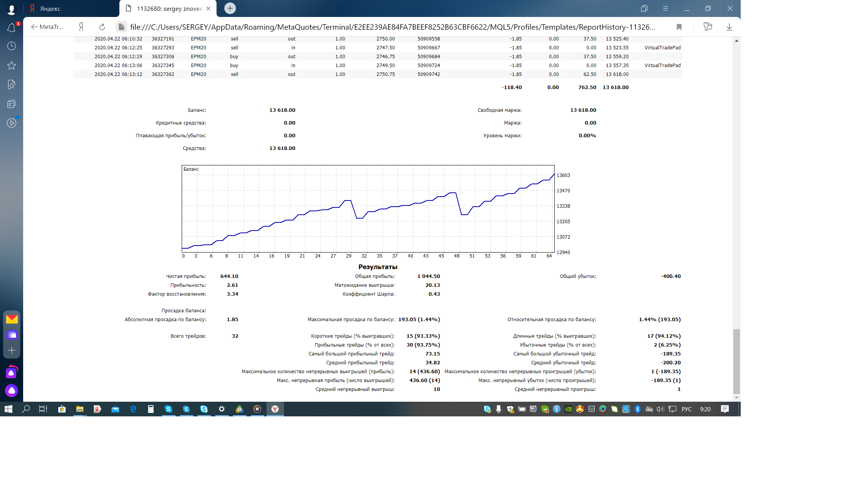The width and height of the screenshot is (868, 490).
Task: Open bookmarks star in sidebar
Action: [12, 66]
